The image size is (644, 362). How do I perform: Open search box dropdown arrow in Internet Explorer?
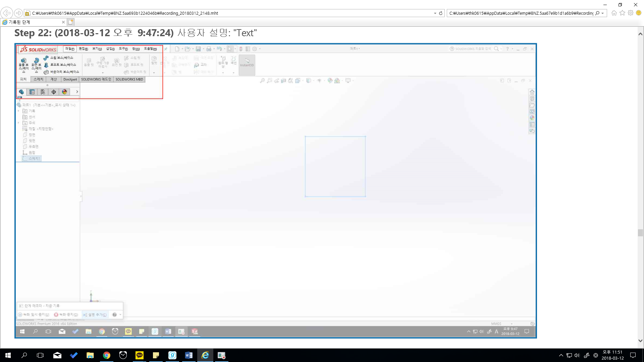pyautogui.click(x=603, y=13)
